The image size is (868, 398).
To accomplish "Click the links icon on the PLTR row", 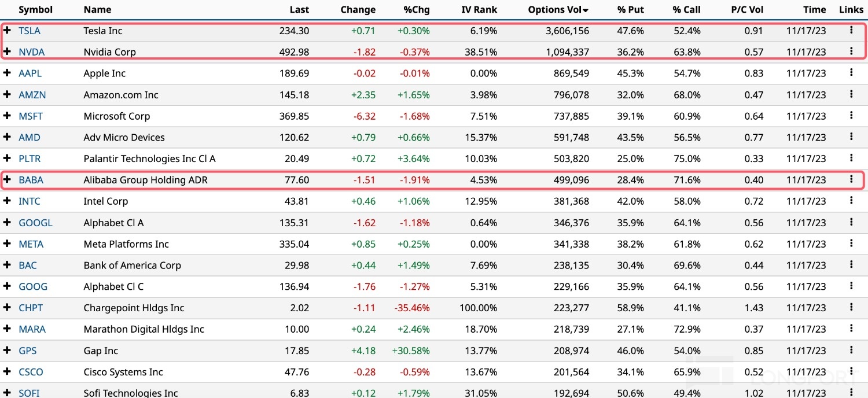I will pyautogui.click(x=851, y=159).
